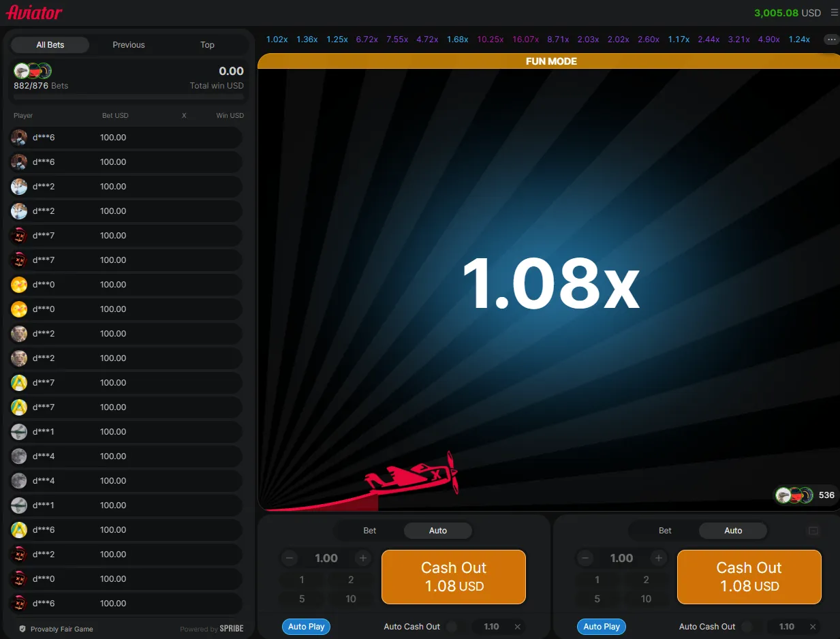This screenshot has height=639, width=840.
Task: Click the 6.72x history result
Action: coord(367,40)
